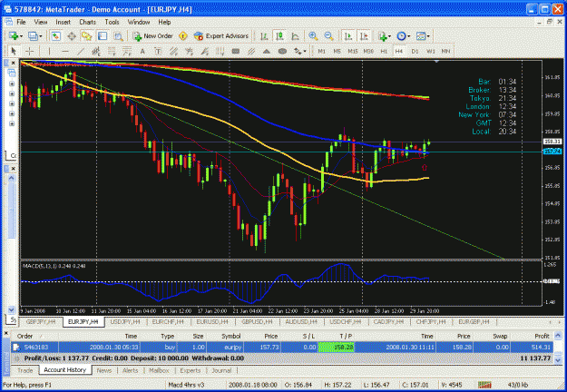Switch chart to M15 timeframe
Image resolution: width=567 pixels, height=392 pixels.
353,52
